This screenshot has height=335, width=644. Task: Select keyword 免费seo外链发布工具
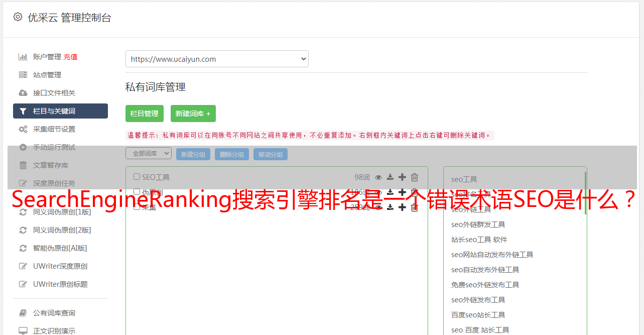pos(485,285)
